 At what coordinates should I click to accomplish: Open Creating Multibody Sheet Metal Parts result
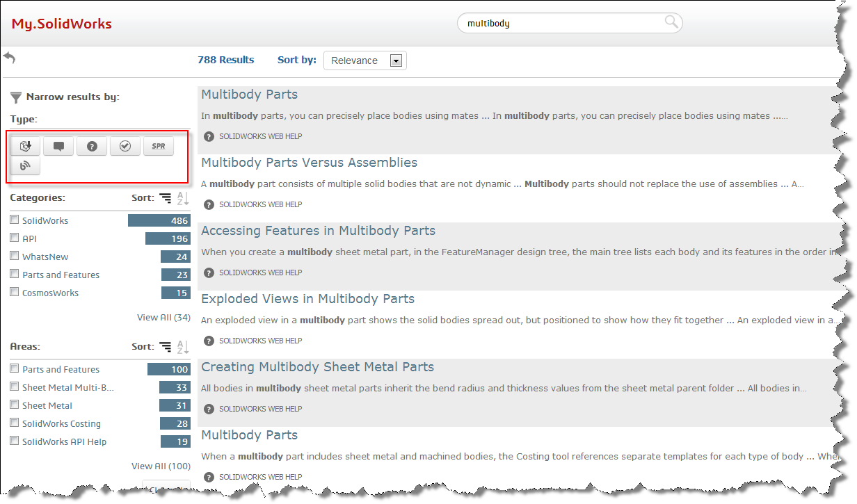pos(317,366)
